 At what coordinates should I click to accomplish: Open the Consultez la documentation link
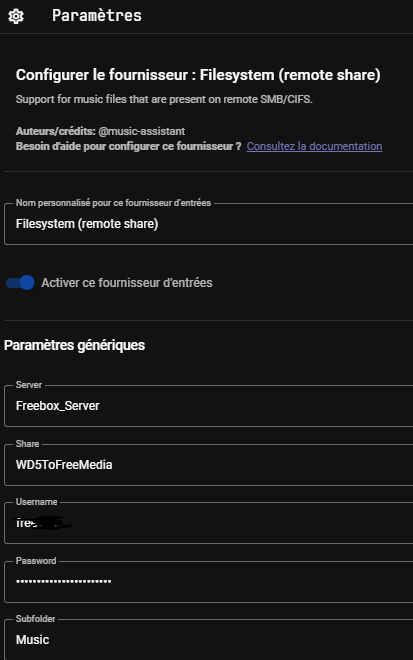click(314, 146)
